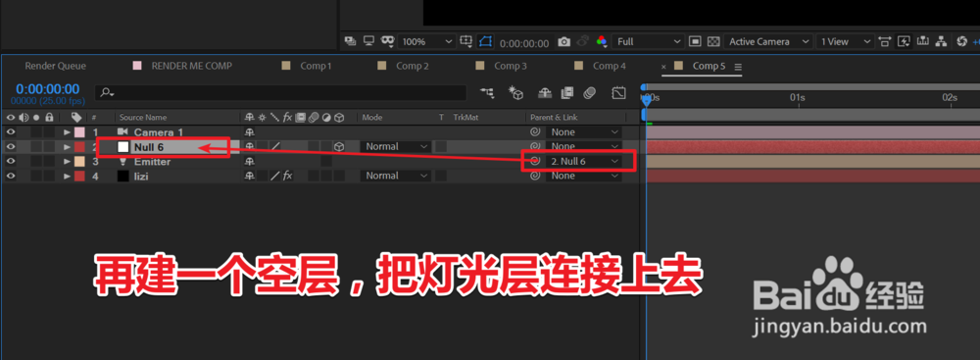Open 100% magnification dropdown
The width and height of the screenshot is (980, 360).
426,41
